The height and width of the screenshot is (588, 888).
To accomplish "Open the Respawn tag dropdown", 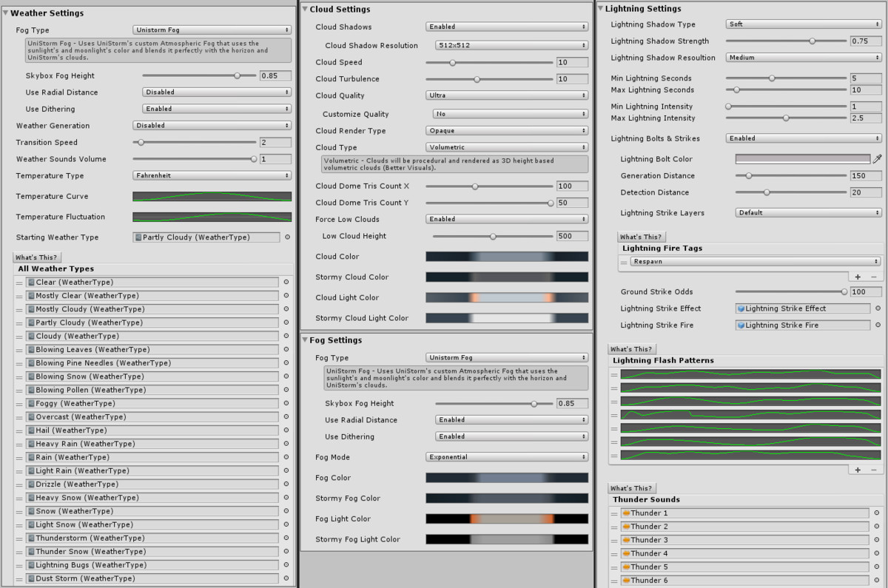I will pyautogui.click(x=756, y=262).
